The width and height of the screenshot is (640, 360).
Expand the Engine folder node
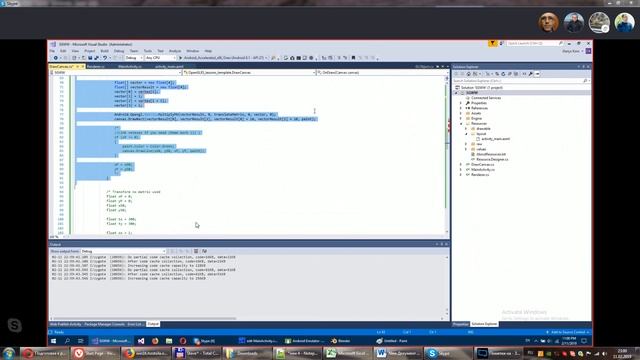[461, 118]
